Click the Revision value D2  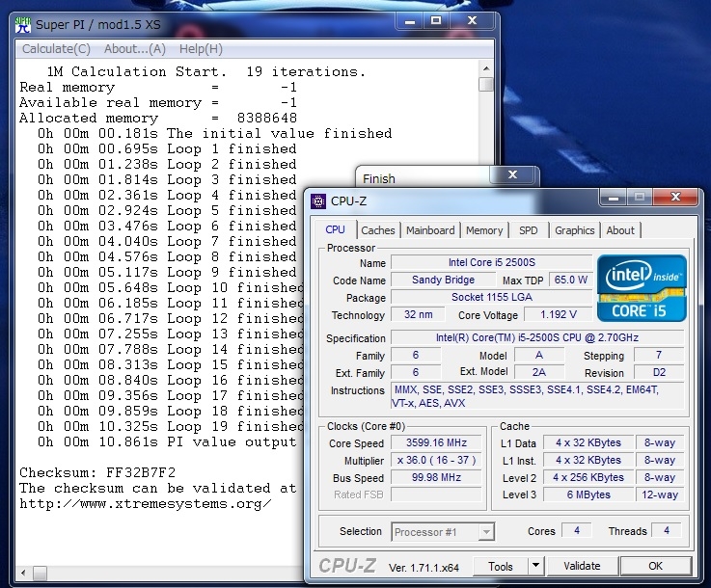(658, 372)
